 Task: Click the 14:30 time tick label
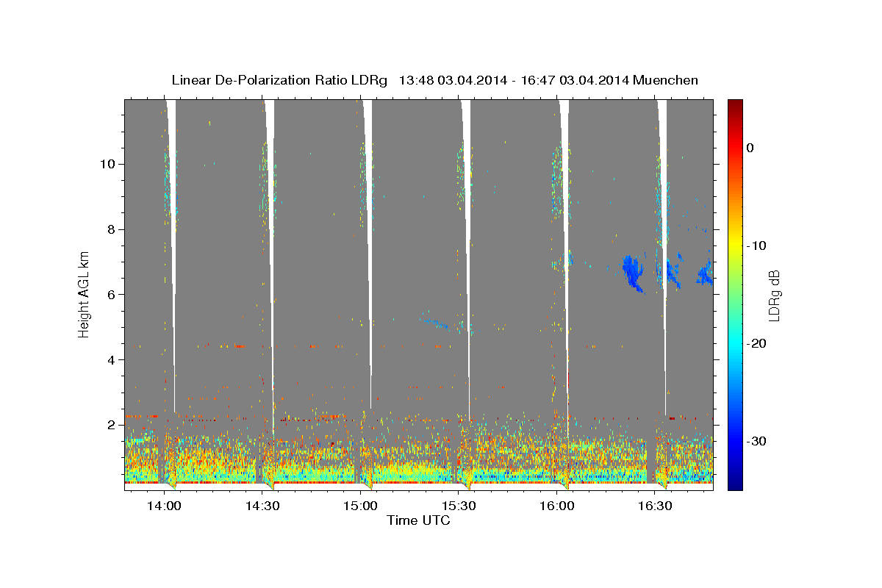pyautogui.click(x=262, y=506)
